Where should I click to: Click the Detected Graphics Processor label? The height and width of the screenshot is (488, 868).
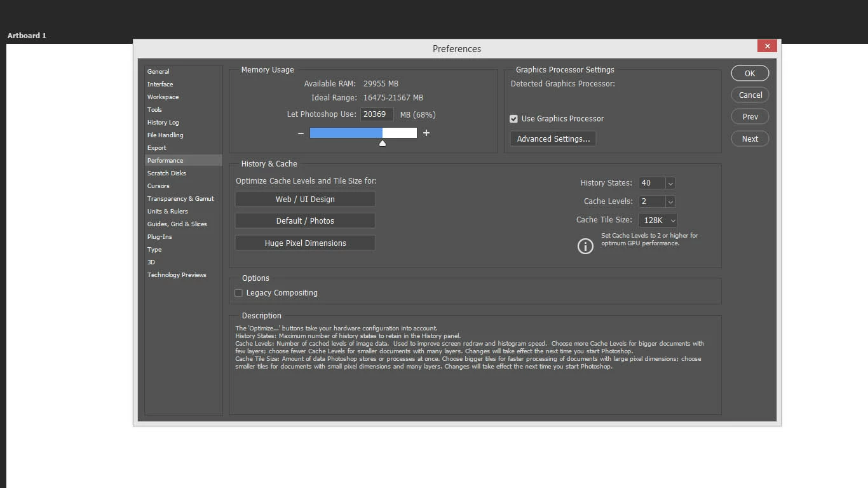coord(563,84)
